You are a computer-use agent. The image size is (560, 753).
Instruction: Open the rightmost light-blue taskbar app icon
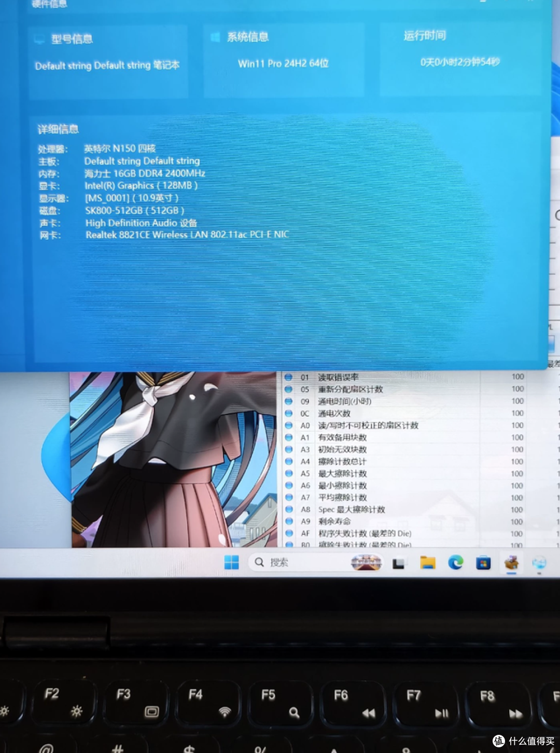(539, 563)
